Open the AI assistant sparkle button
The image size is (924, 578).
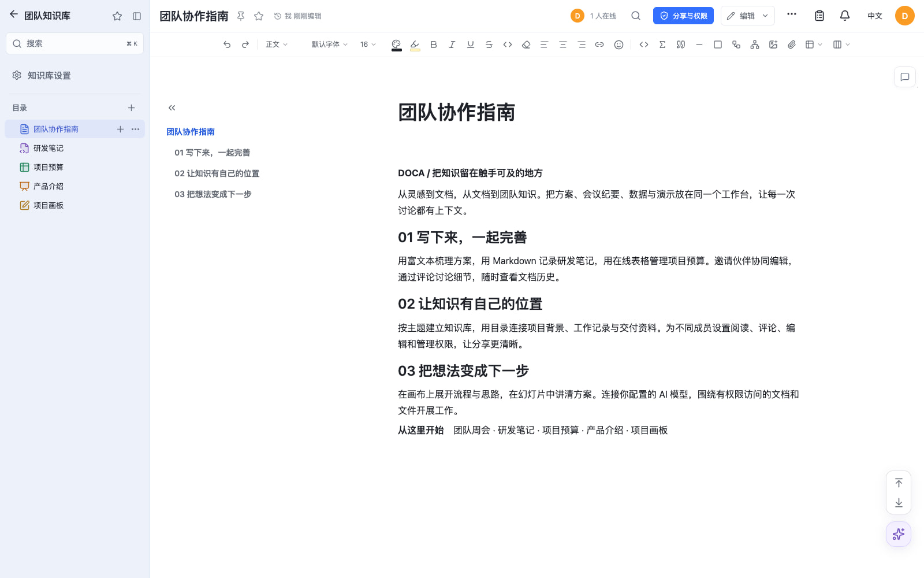tap(899, 534)
